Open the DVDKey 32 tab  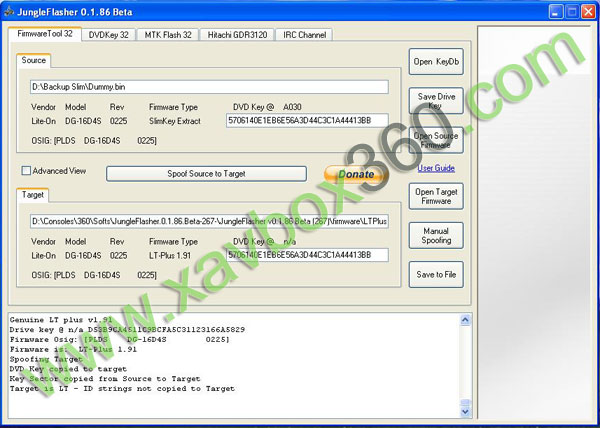point(109,35)
